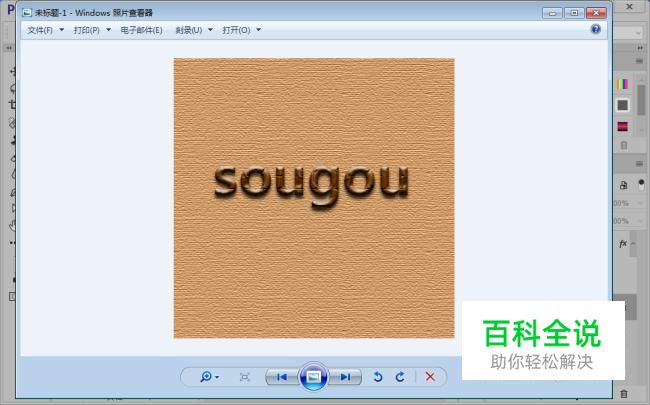
Task: Toggle the small filter switch in the layers panel
Action: pyautogui.click(x=641, y=184)
